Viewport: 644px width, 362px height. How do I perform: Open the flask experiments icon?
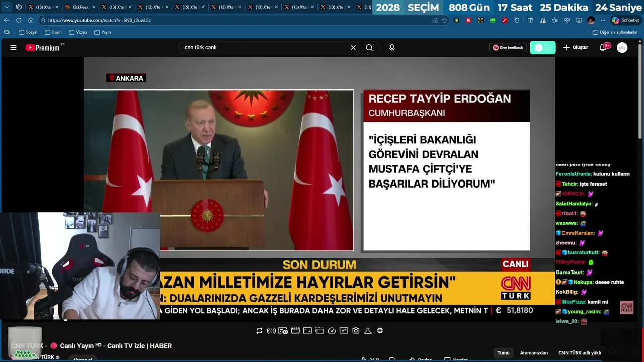click(368, 331)
